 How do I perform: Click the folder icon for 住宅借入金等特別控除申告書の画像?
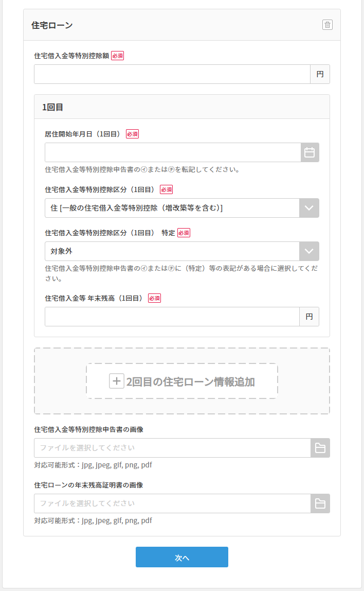tap(320, 448)
